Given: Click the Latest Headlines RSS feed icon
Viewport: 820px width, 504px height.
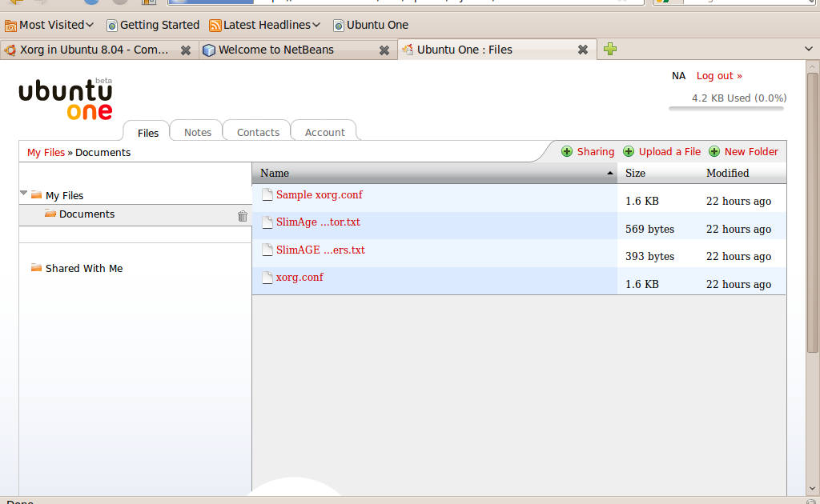Looking at the screenshot, I should [x=215, y=25].
